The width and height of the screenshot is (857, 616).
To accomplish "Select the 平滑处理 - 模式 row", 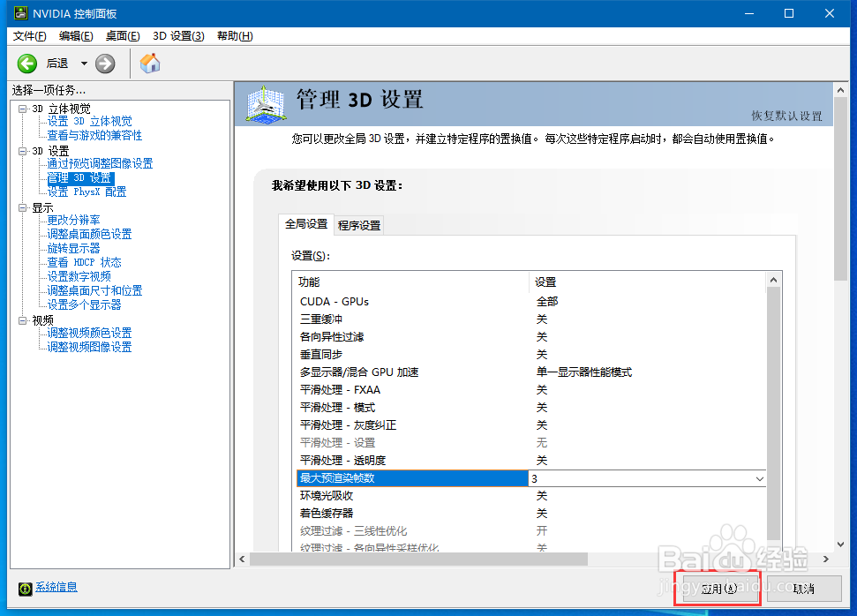I will click(x=530, y=408).
